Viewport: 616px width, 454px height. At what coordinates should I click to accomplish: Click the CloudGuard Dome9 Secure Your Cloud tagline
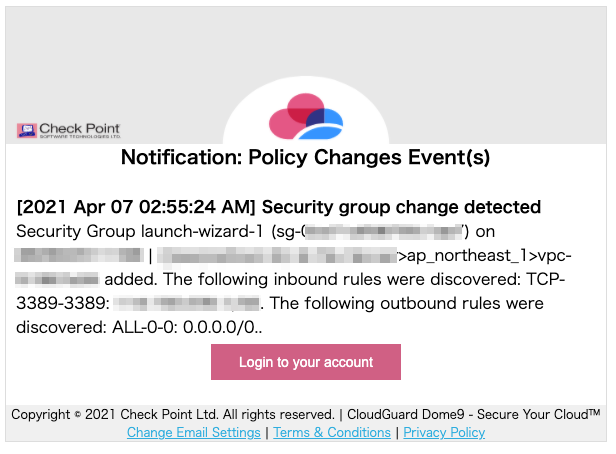pyautogui.click(x=474, y=414)
